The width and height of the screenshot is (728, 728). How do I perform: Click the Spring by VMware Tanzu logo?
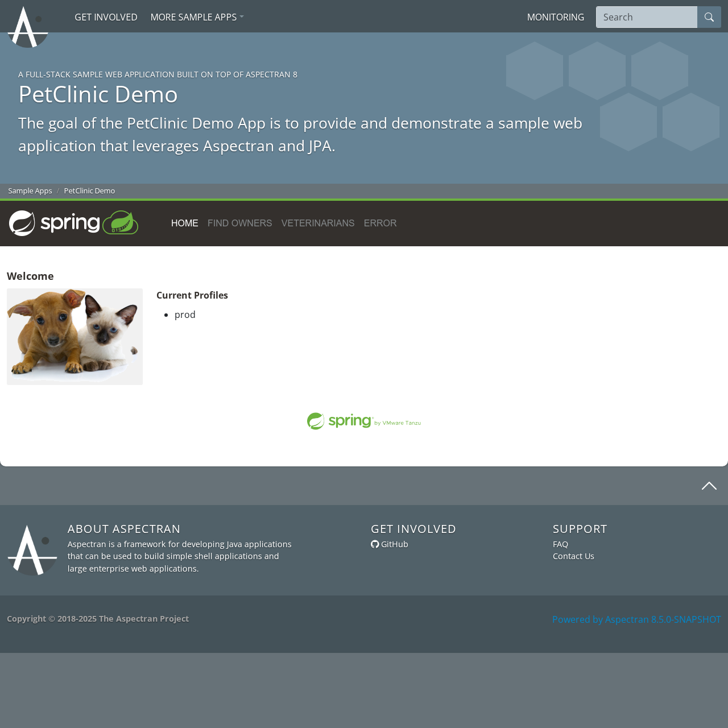364,421
